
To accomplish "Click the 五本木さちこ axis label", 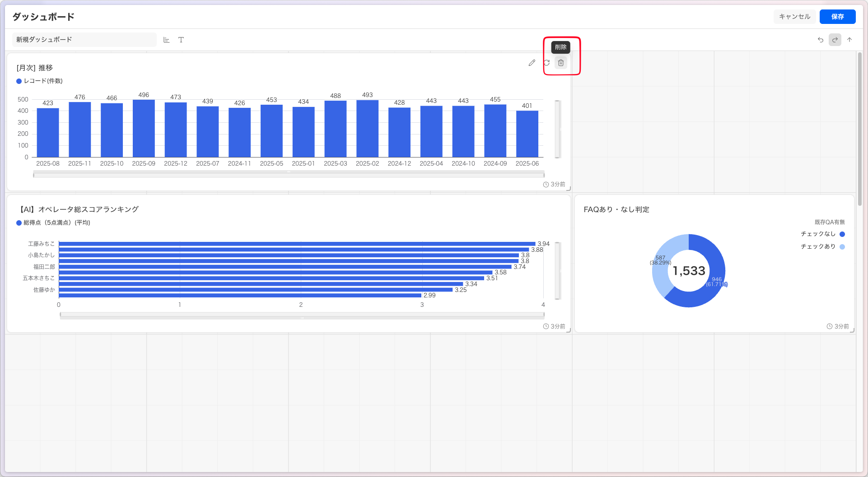I will [38, 278].
